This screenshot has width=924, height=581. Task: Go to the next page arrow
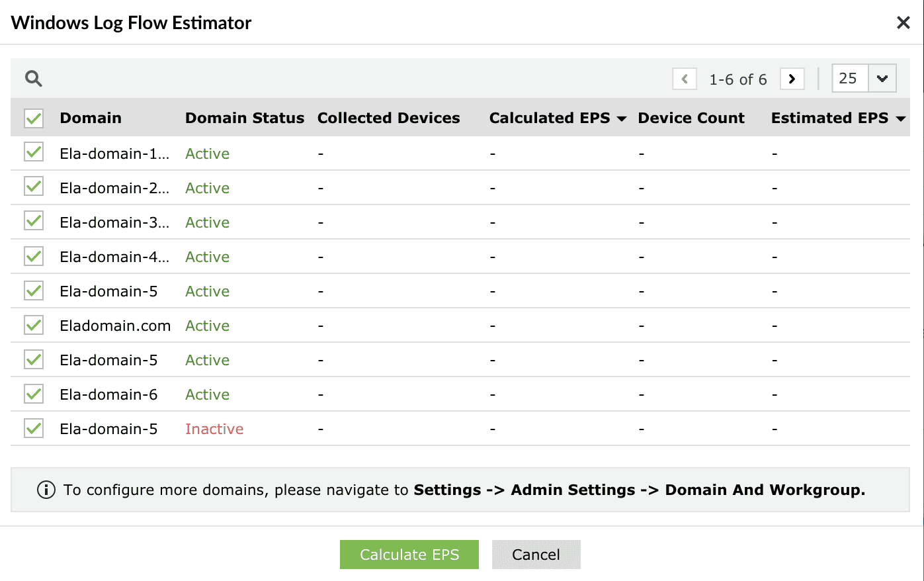[792, 79]
